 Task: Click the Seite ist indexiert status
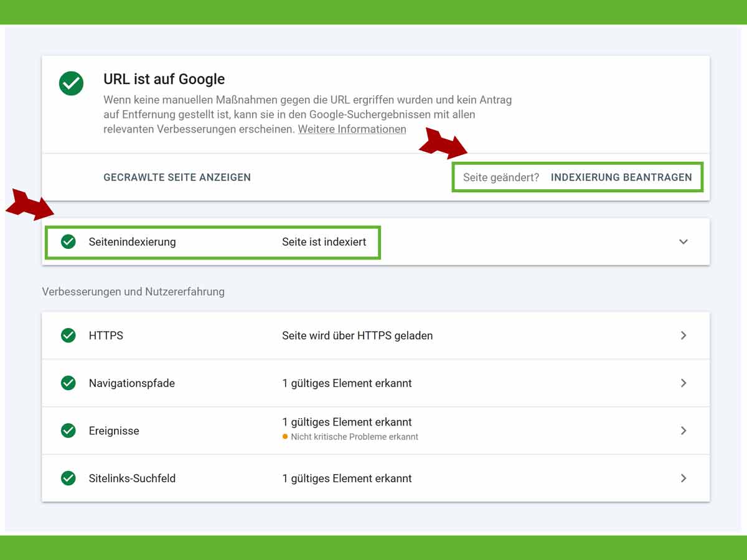click(324, 241)
